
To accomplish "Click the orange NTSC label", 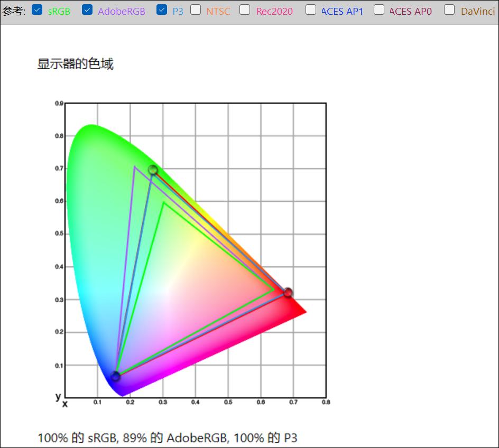I will coord(218,12).
